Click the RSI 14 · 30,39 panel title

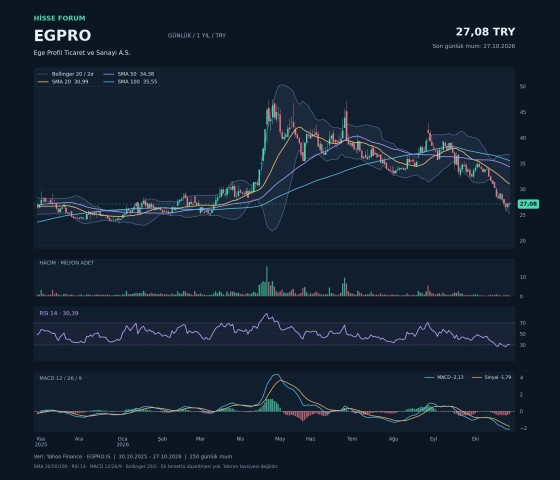(59, 313)
